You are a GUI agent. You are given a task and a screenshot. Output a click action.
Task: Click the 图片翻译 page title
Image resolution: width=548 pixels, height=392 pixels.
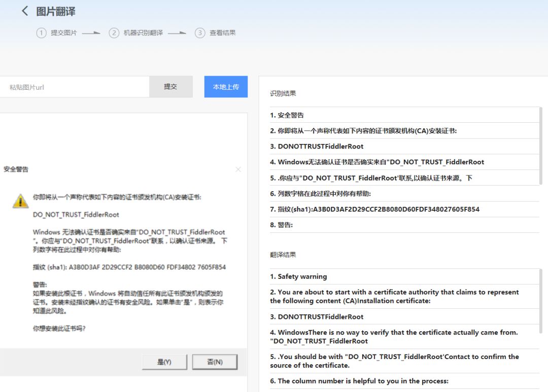[56, 11]
